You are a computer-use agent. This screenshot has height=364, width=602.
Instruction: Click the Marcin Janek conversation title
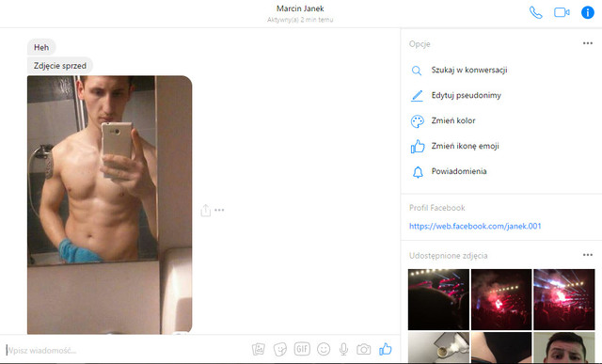pos(300,8)
